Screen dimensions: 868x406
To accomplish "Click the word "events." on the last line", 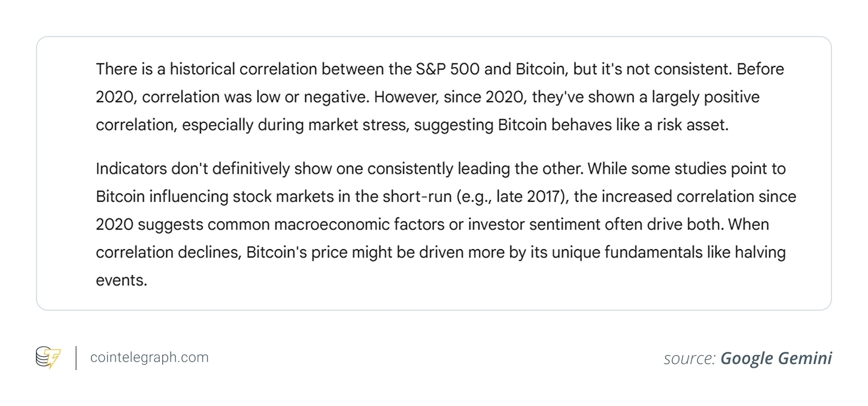I will click(122, 280).
